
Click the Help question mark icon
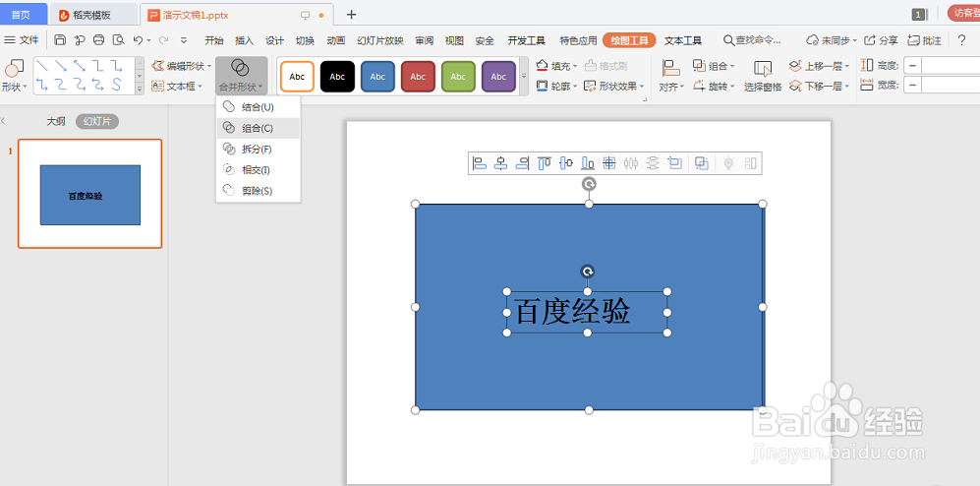(x=962, y=40)
